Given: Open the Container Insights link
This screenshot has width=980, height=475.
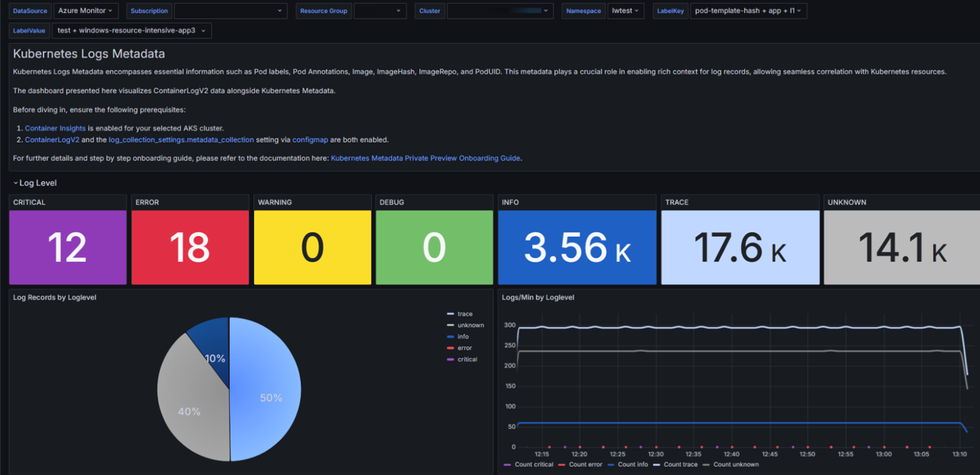Looking at the screenshot, I should (x=55, y=128).
